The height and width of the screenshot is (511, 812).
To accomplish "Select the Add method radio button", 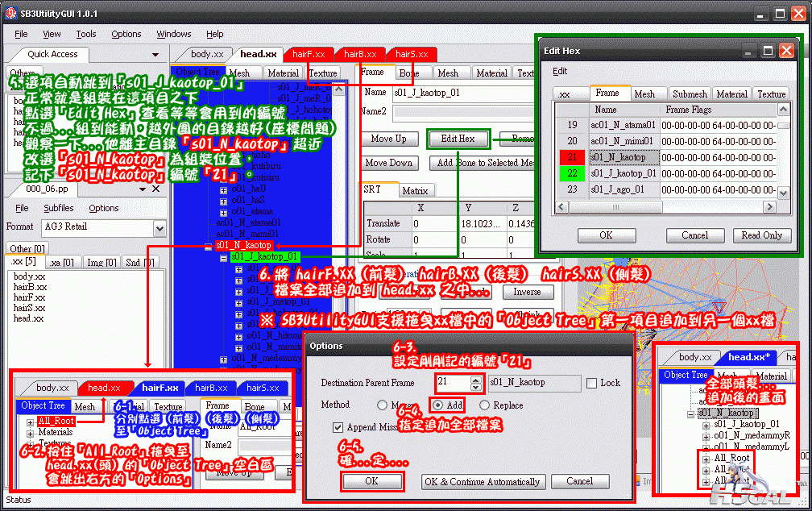I will 437,405.
